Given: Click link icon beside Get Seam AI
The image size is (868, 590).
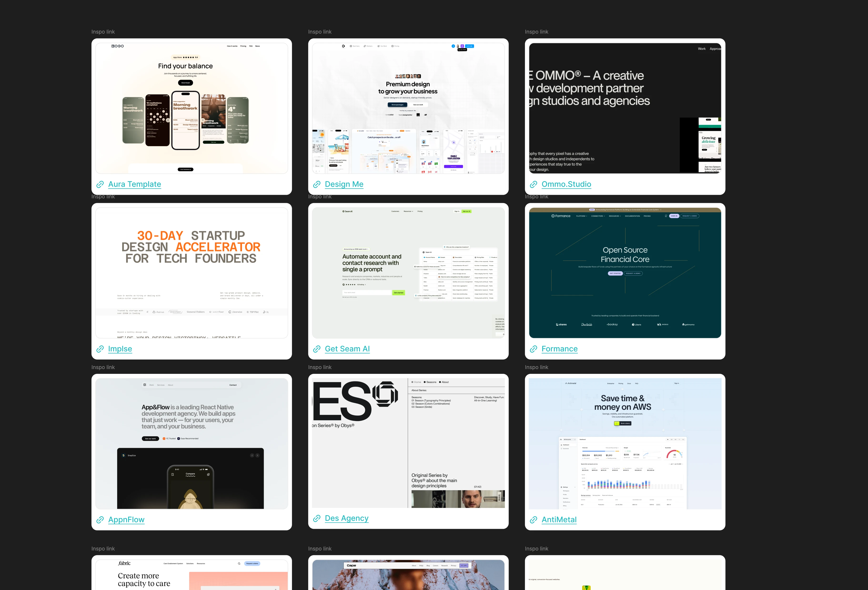Looking at the screenshot, I should [x=317, y=349].
